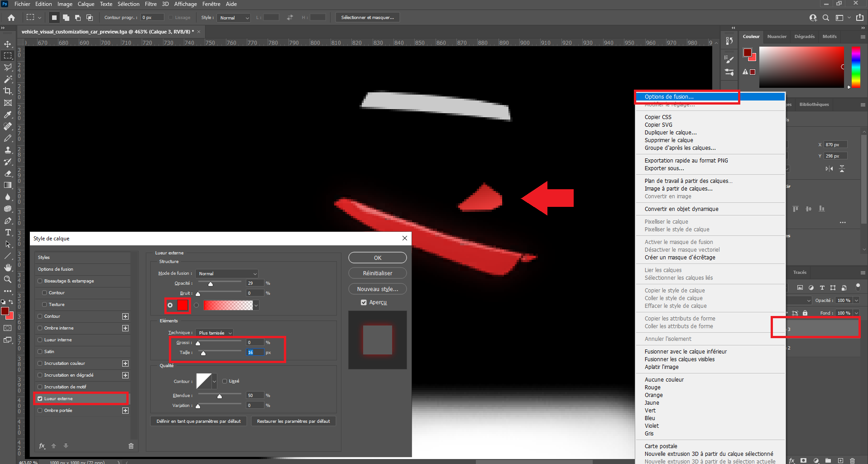Open the Mode de fusion dropdown
868x464 pixels.
click(x=227, y=273)
